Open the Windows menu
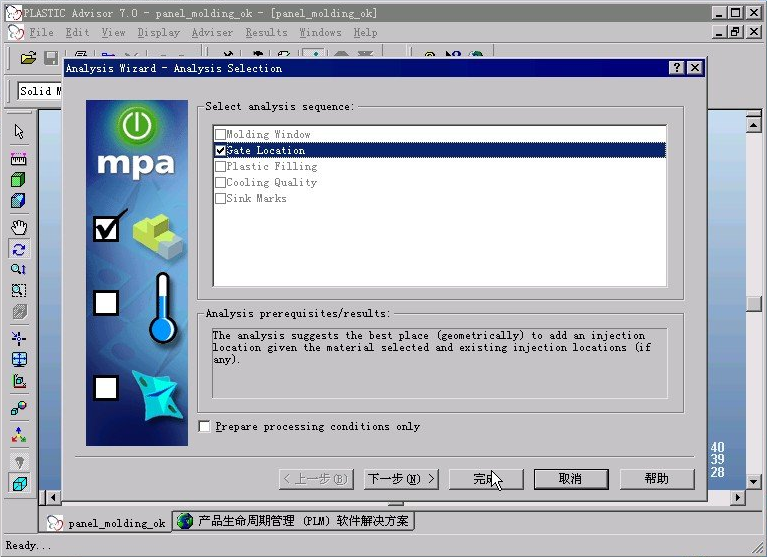Image resolution: width=767 pixels, height=557 pixels. 320,33
